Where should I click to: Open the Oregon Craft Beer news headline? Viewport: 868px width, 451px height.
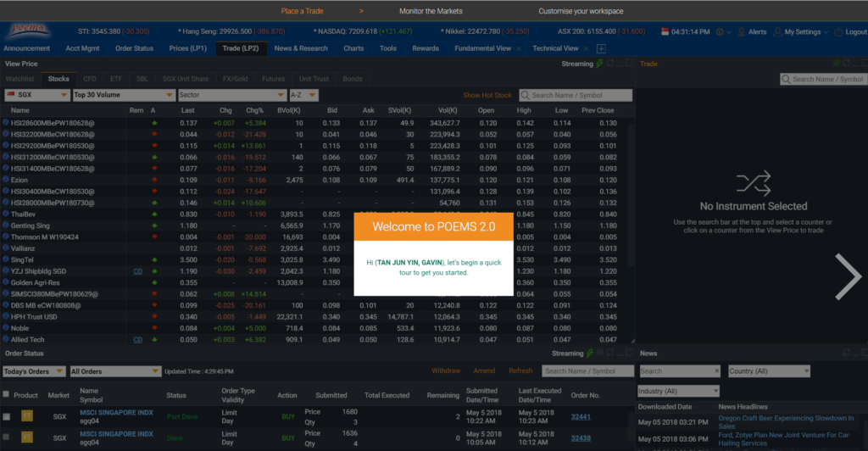coord(786,422)
